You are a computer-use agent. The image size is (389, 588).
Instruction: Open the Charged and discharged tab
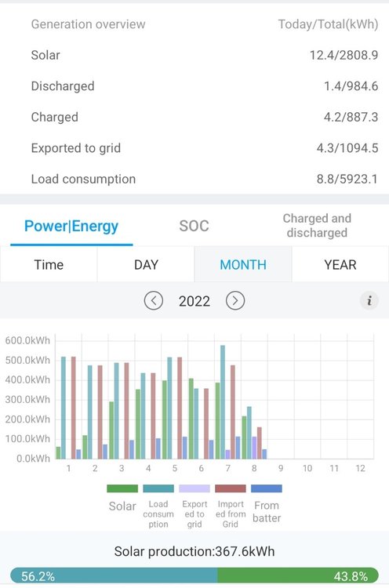coord(317,226)
